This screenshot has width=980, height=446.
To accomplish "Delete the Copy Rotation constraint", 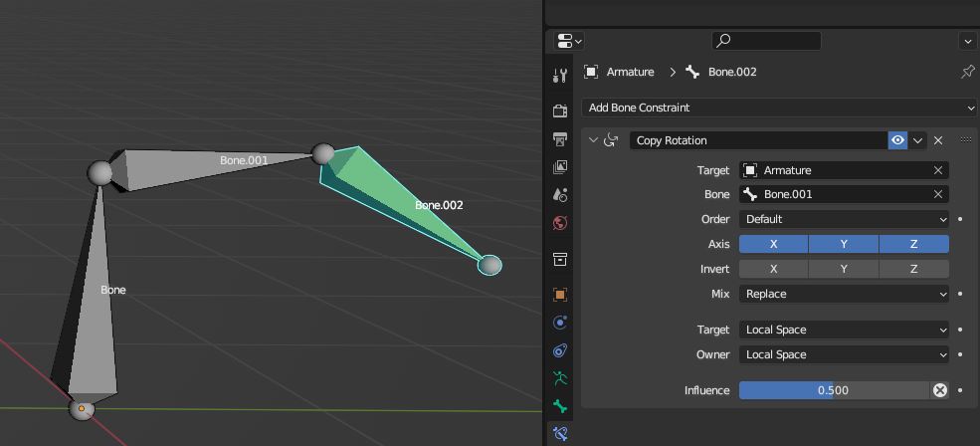I will point(938,140).
